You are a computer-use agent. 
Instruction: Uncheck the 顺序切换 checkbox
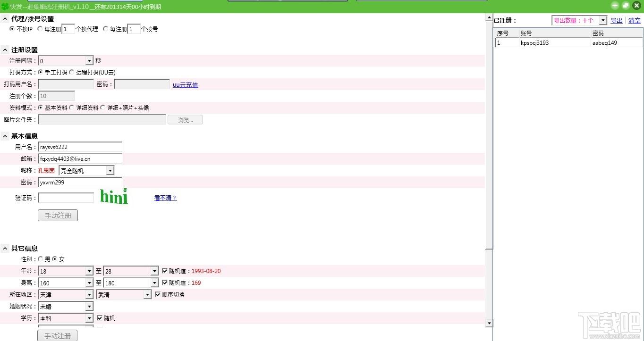click(158, 295)
